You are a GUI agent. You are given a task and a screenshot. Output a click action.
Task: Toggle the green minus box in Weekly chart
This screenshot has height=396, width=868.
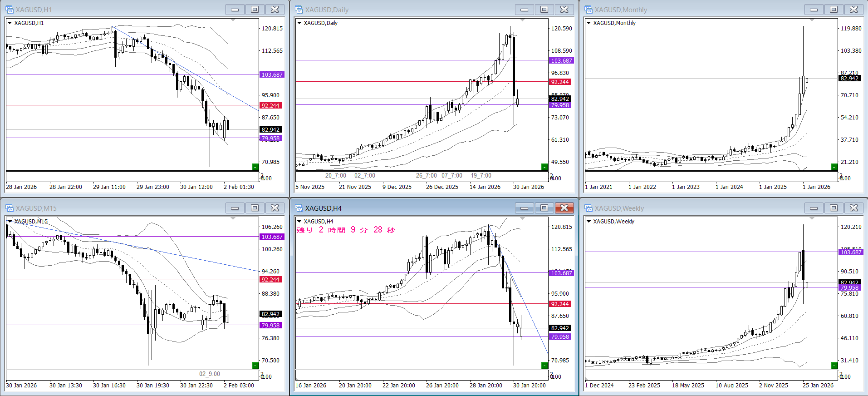tap(834, 365)
